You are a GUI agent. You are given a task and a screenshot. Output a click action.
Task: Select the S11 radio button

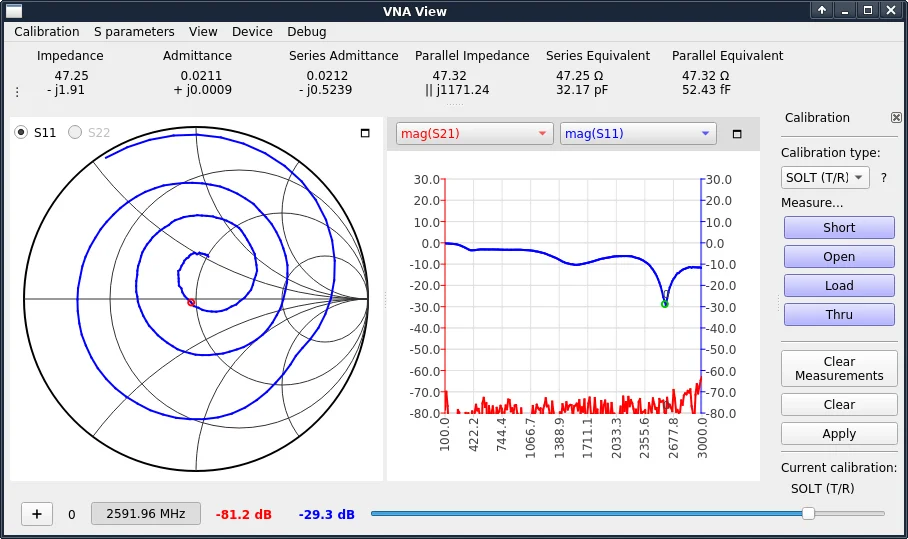pyautogui.click(x=21, y=132)
